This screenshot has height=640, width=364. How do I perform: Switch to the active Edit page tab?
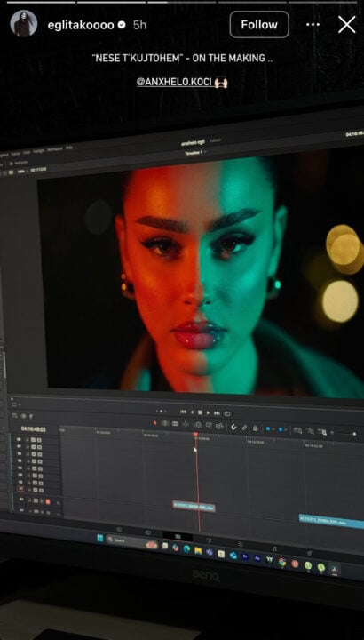click(178, 536)
